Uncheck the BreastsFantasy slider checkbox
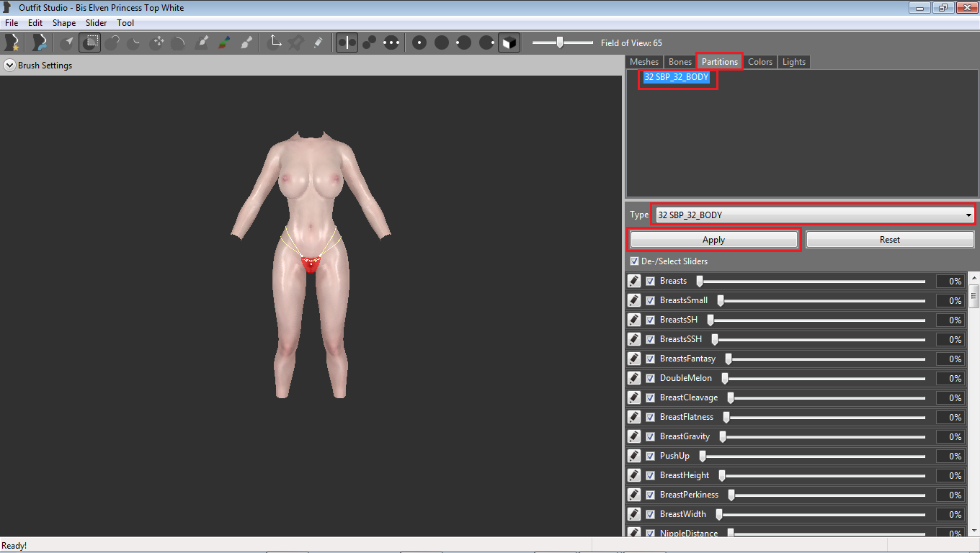Screen dimensions: 980x553 tap(650, 359)
